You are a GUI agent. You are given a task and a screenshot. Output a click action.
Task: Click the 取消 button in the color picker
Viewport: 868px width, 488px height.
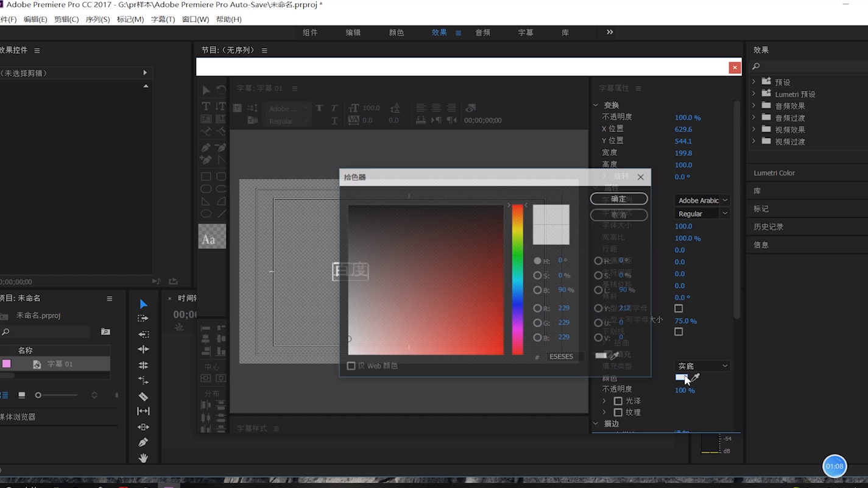point(618,215)
